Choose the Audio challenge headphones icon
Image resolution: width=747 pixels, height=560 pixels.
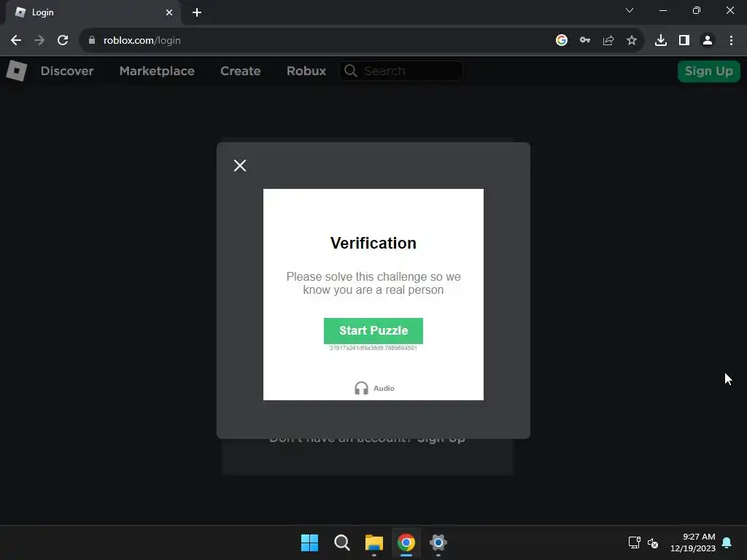[x=361, y=388]
